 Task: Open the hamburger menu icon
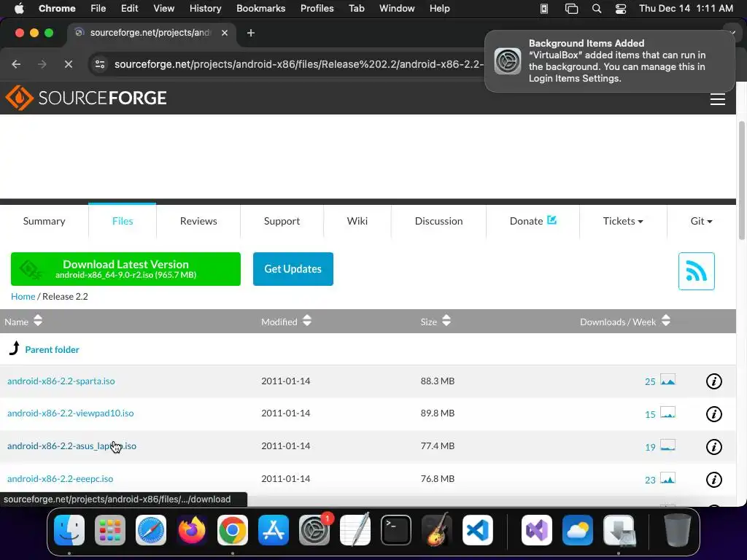tap(718, 99)
